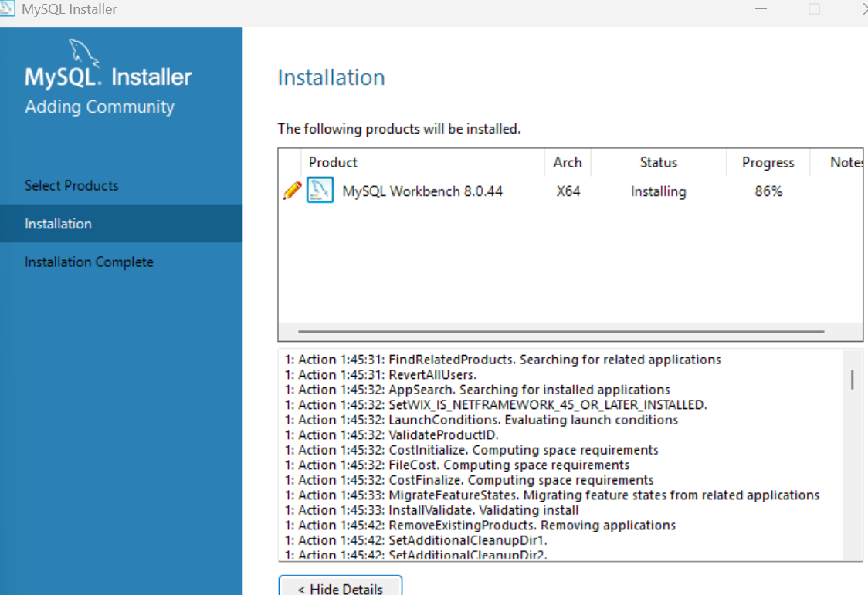Click the RevertAllUsers log line
The width and height of the screenshot is (868, 595).
(380, 374)
